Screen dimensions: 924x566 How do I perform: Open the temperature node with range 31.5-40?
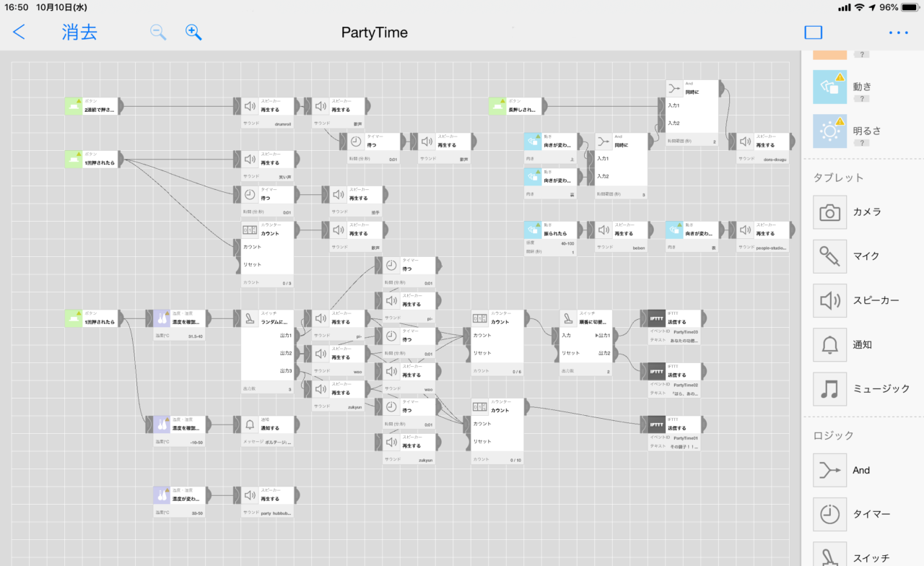(179, 326)
